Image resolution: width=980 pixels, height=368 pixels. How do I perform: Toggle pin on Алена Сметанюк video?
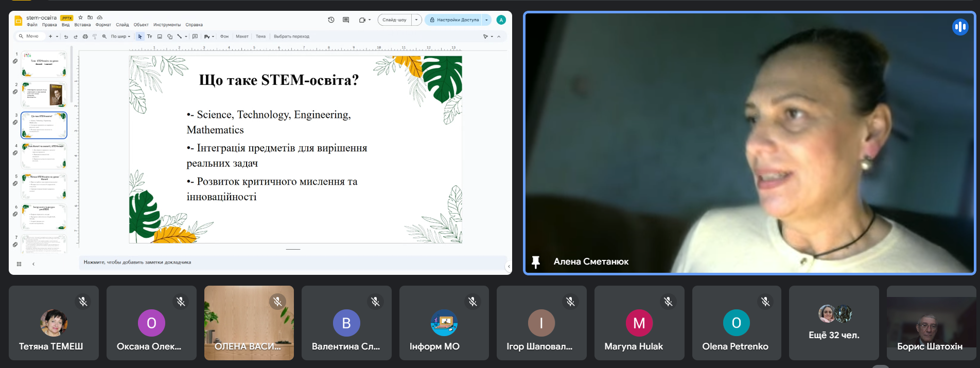536,262
